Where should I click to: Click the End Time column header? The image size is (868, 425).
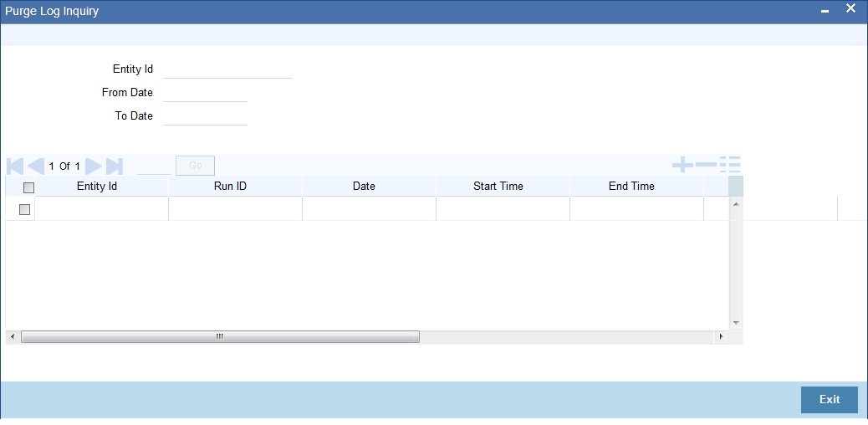point(631,187)
